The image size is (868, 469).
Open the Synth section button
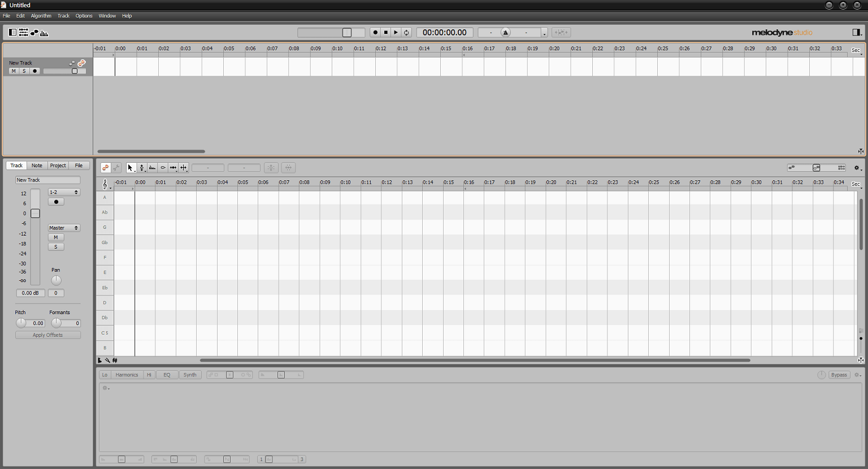[x=190, y=375]
